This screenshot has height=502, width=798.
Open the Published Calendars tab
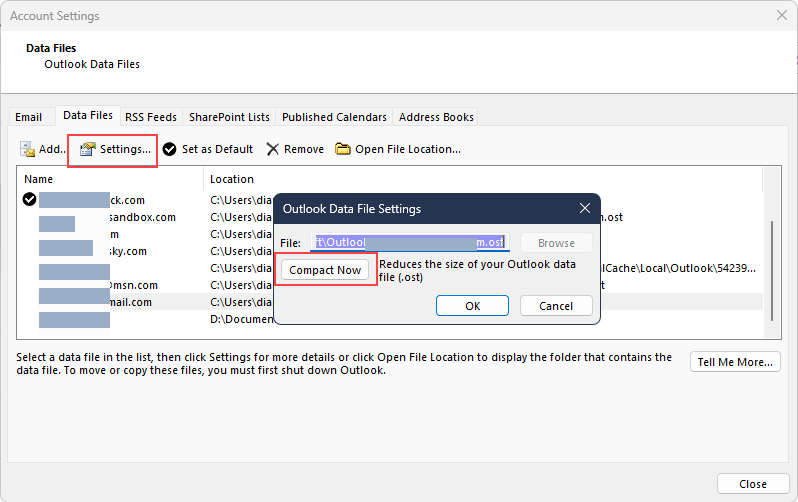point(334,117)
